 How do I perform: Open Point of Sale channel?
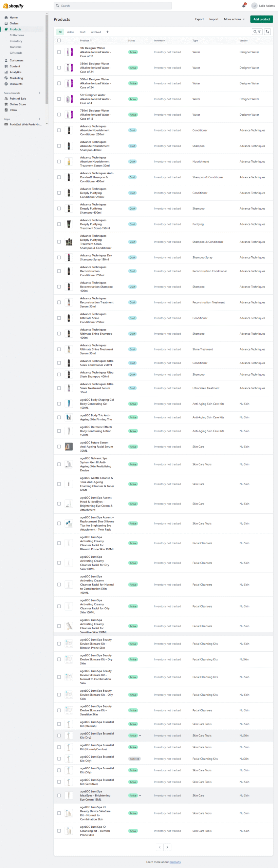pyautogui.click(x=18, y=99)
